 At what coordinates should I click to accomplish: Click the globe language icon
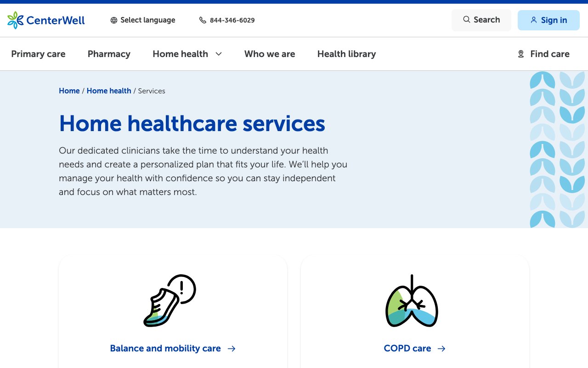pos(114,20)
